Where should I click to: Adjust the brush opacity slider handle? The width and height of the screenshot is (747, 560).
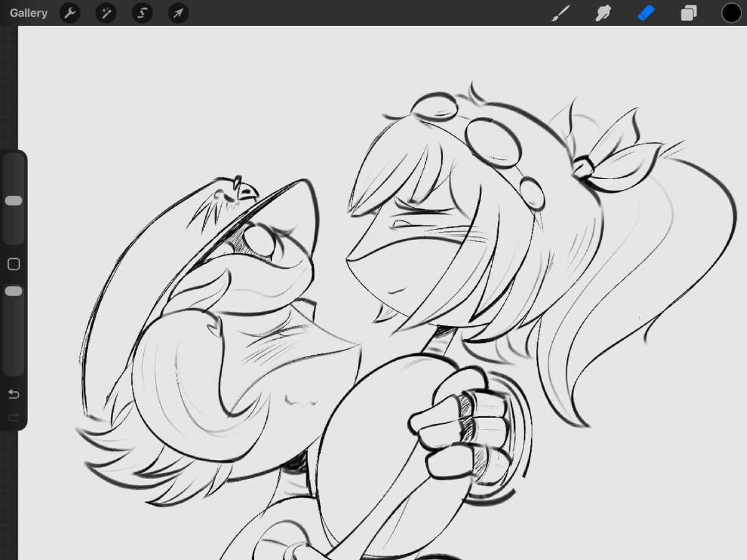pyautogui.click(x=13, y=291)
